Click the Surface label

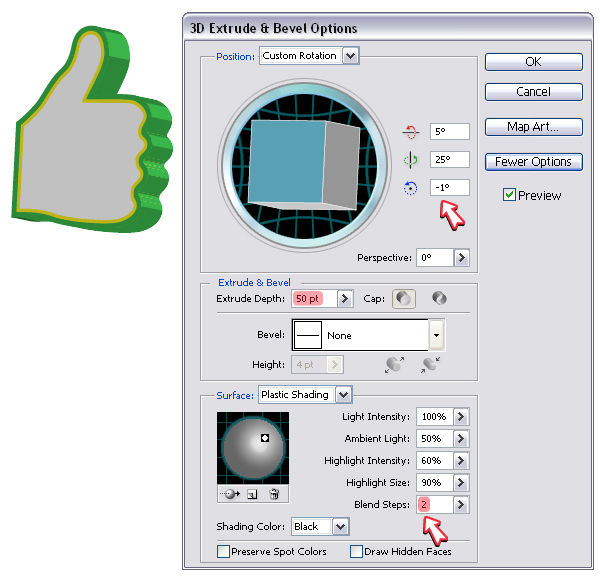235,395
